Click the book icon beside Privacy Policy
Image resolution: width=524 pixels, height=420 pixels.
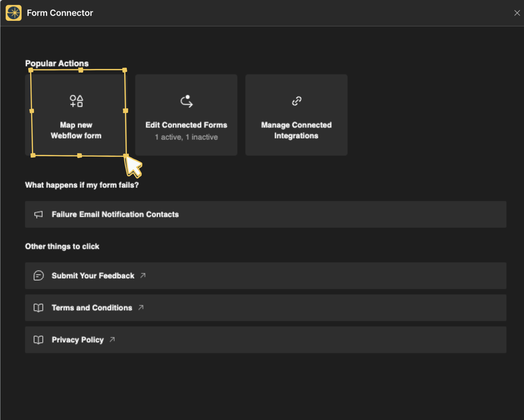(39, 340)
